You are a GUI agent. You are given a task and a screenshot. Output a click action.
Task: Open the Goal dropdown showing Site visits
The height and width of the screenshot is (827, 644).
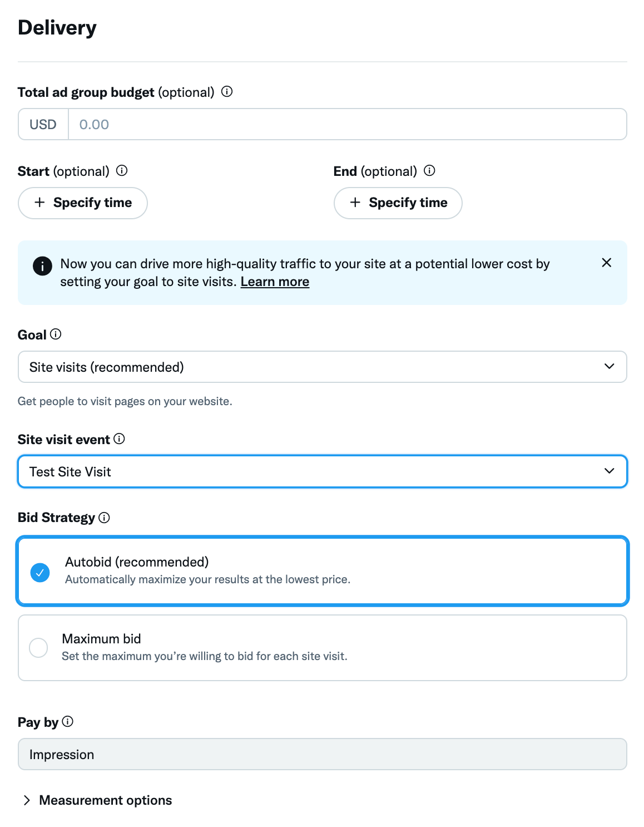pos(322,367)
